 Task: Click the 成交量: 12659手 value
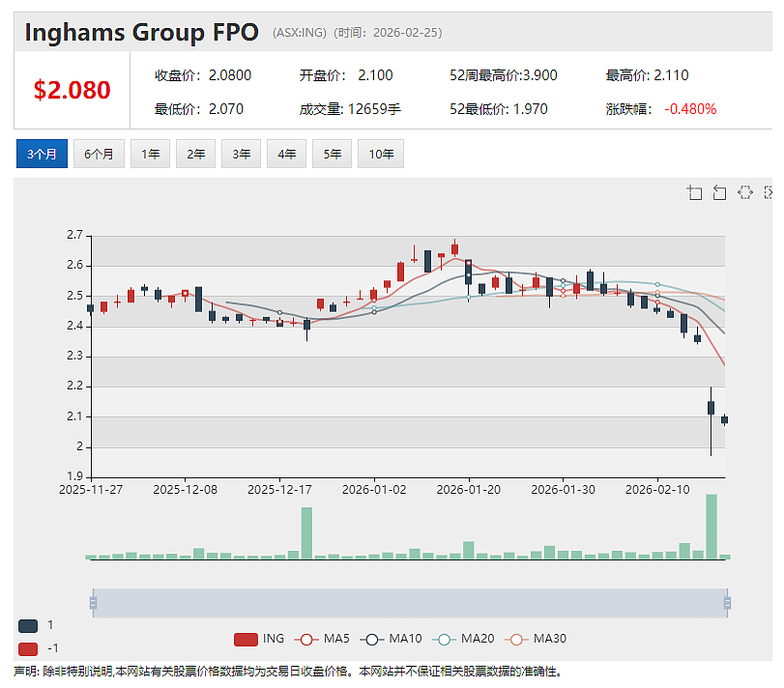pyautogui.click(x=350, y=109)
